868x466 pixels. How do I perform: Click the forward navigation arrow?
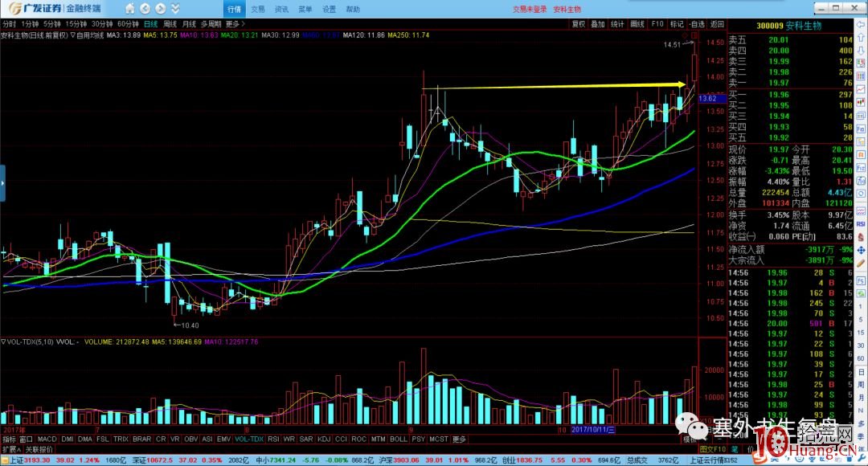[161, 8]
